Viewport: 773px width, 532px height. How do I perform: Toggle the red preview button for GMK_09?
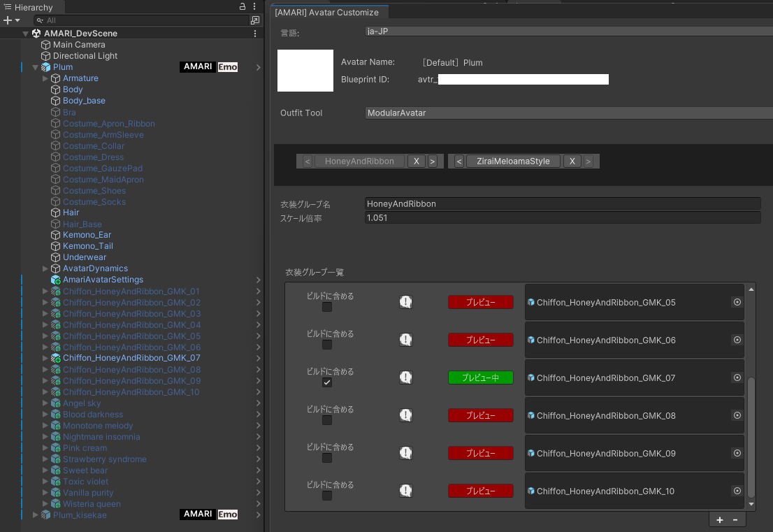point(481,453)
